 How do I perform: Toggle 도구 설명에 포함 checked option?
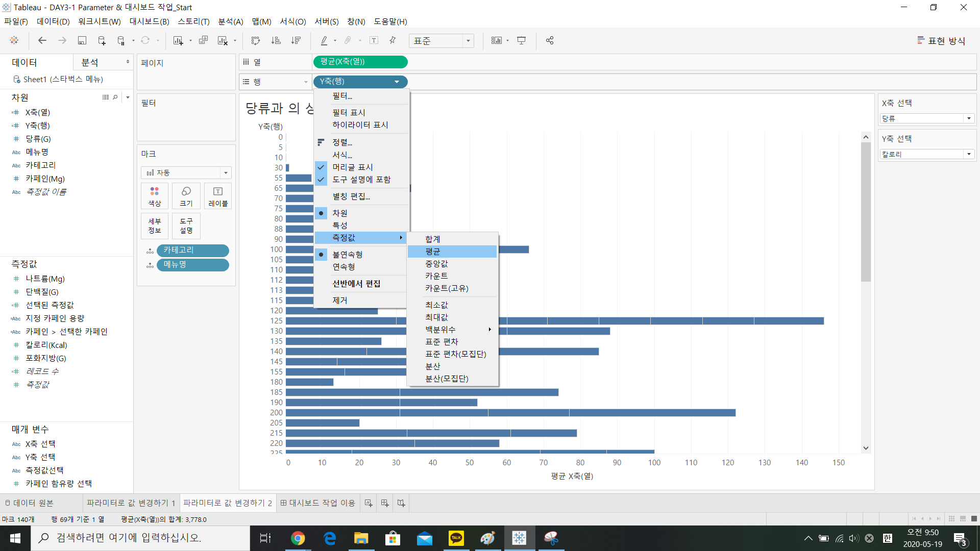point(361,180)
